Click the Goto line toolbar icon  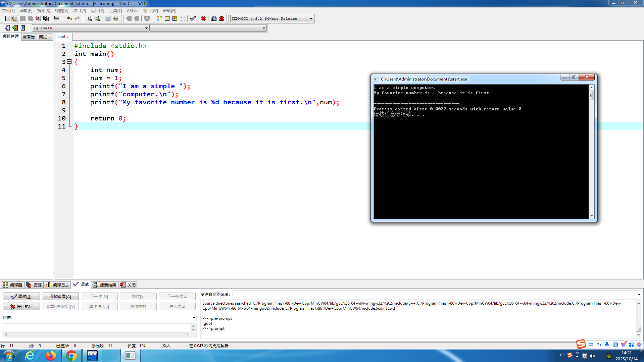pos(116,18)
